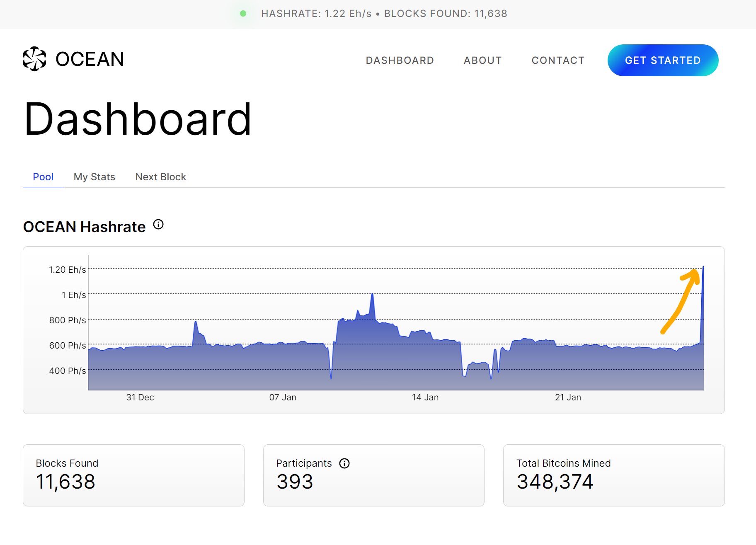Click the 07 Jan label on chart axis
This screenshot has height=545, width=756.
coord(283,397)
